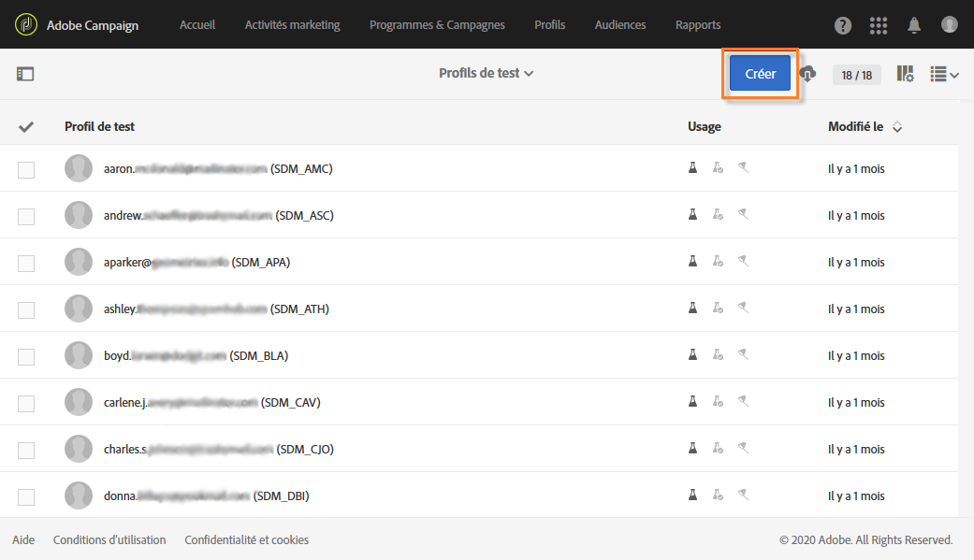The width and height of the screenshot is (974, 560).
Task: Check the box for SDM_CJO profile
Action: tap(26, 450)
